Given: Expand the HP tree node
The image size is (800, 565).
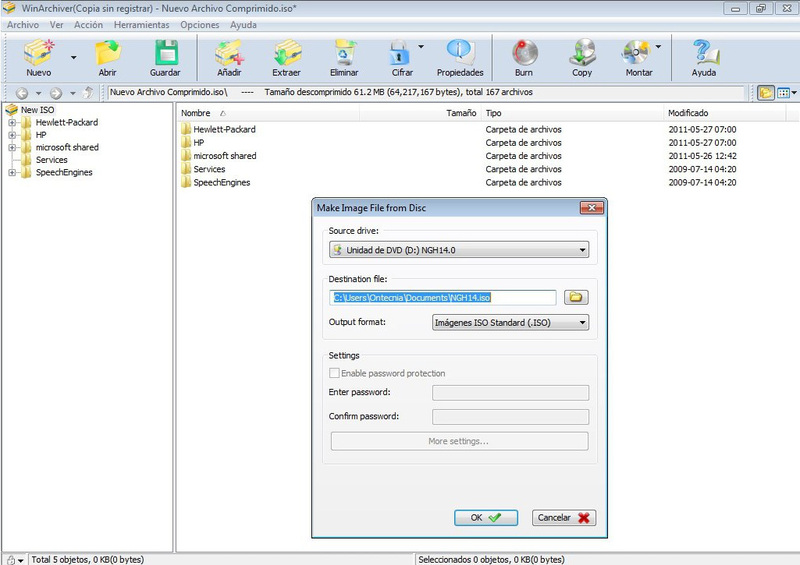Looking at the screenshot, I should tap(12, 135).
